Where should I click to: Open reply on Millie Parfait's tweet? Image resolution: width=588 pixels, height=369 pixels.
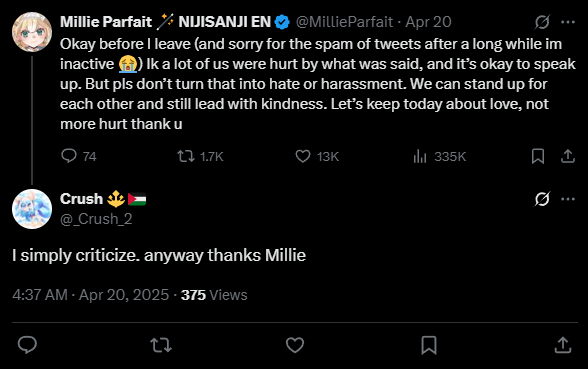tap(69, 156)
